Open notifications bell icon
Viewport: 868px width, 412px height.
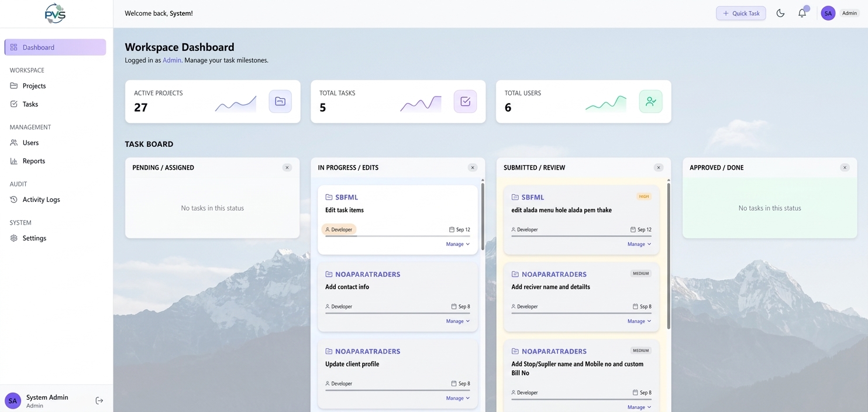(802, 13)
